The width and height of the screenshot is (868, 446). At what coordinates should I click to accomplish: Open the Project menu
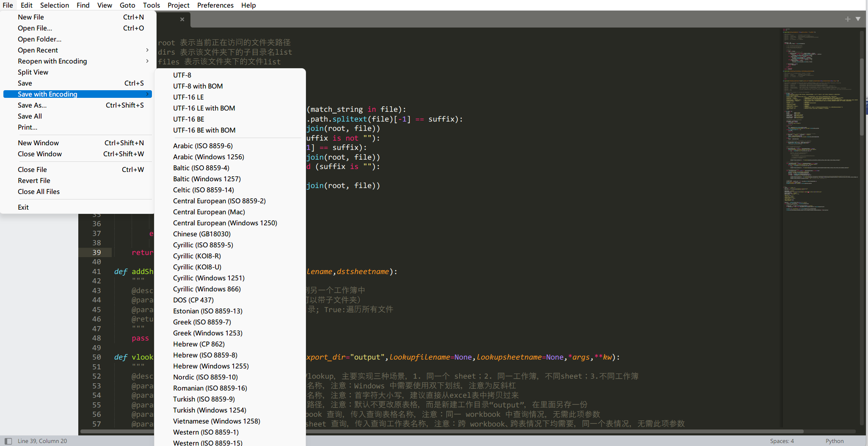tap(179, 5)
